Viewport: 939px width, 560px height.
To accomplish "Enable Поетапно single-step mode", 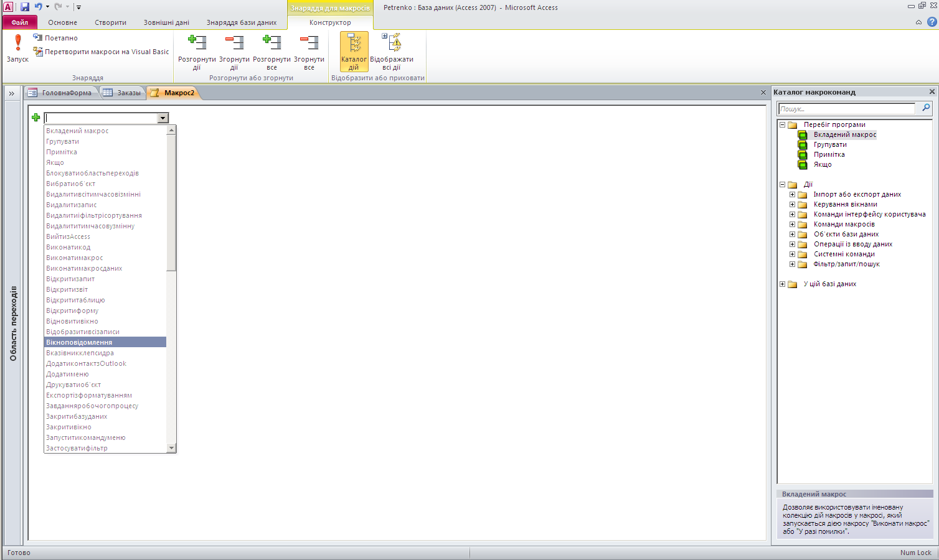I will click(55, 38).
